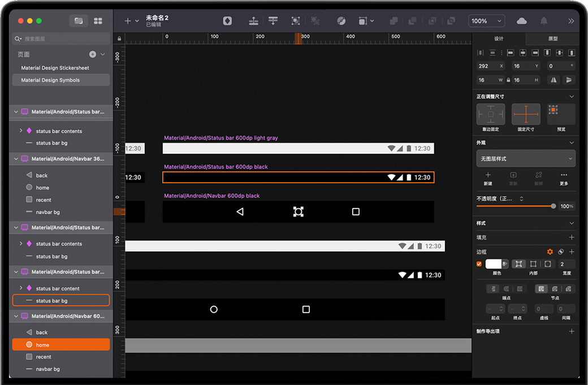Image resolution: width=588 pixels, height=385 pixels.
Task: Click the 新建 new style button
Action: (x=487, y=178)
